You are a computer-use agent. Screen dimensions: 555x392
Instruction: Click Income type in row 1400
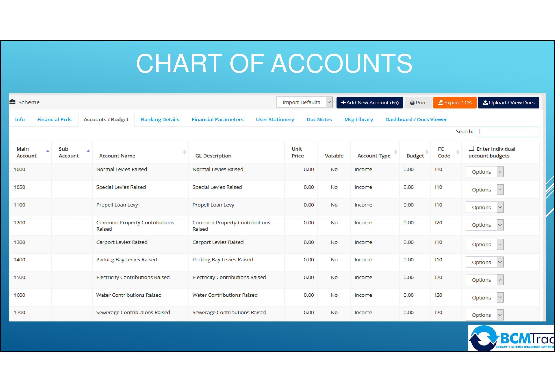tap(363, 260)
